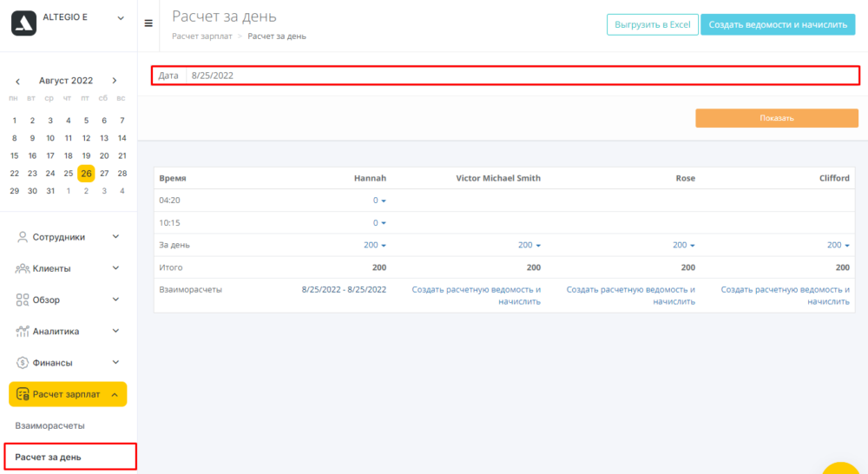This screenshot has width=868, height=474.
Task: Open Hannah's За день 200 dropdown
Action: point(375,245)
